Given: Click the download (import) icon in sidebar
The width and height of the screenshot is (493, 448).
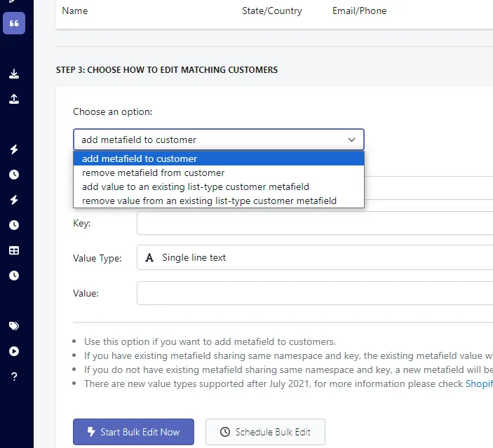Looking at the screenshot, I should point(14,74).
